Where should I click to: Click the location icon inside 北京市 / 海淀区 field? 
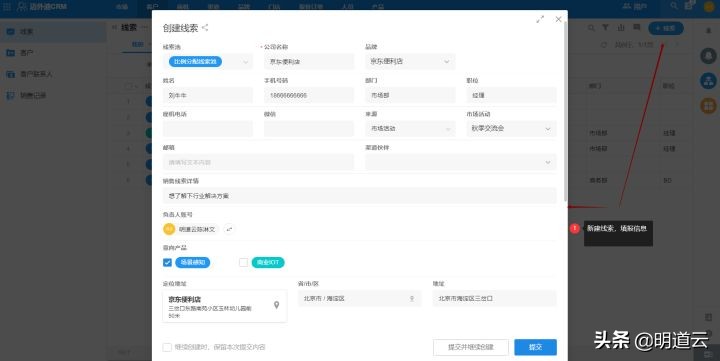point(412,299)
